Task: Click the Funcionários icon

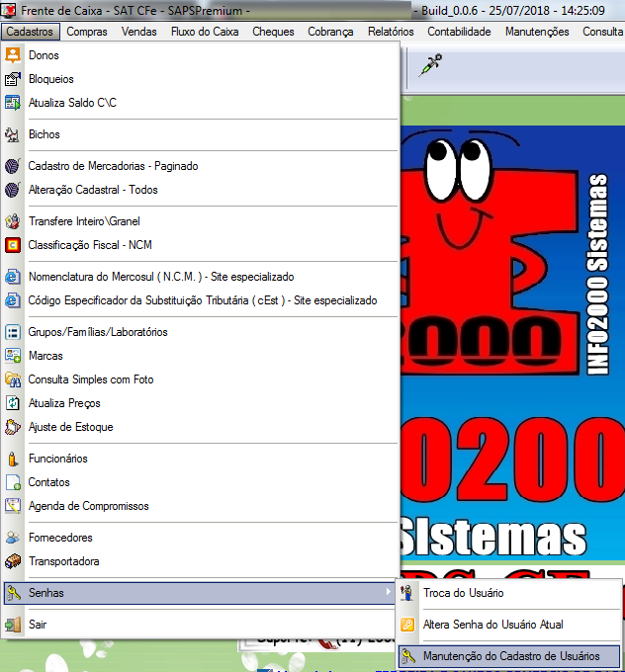Action: click(13, 459)
